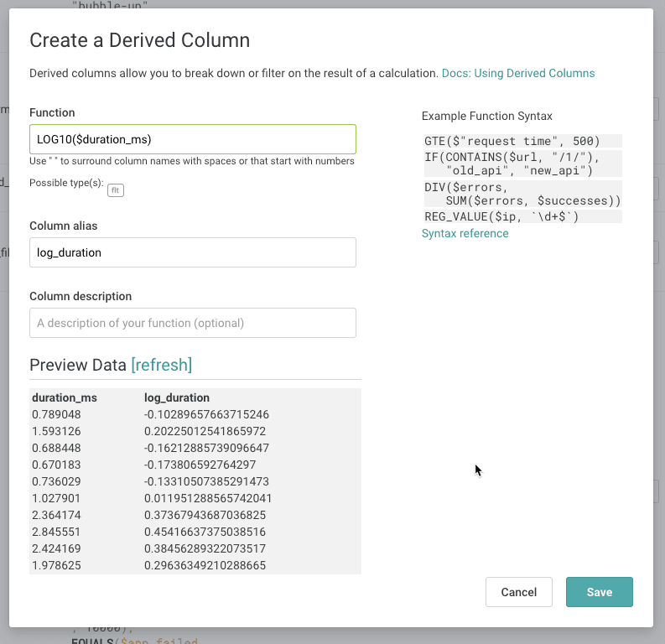Click the Column alias label
665x644 pixels.
click(65, 226)
